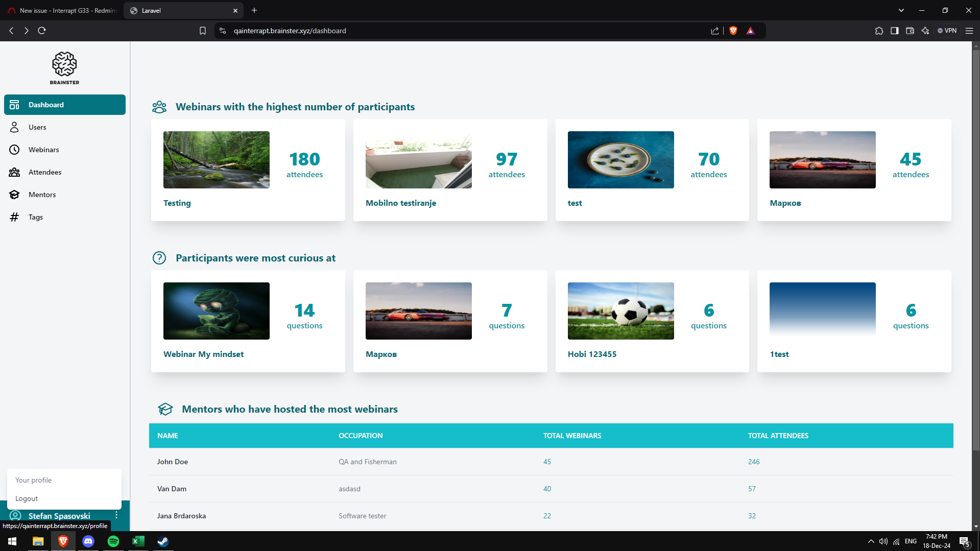Open the Users section in the sidebar
980x551 pixels.
(37, 127)
